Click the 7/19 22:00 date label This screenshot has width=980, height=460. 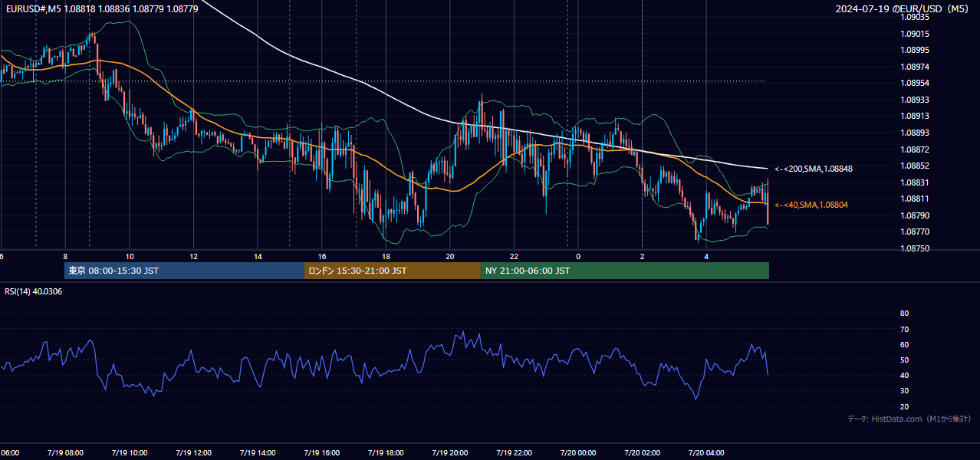coord(514,453)
